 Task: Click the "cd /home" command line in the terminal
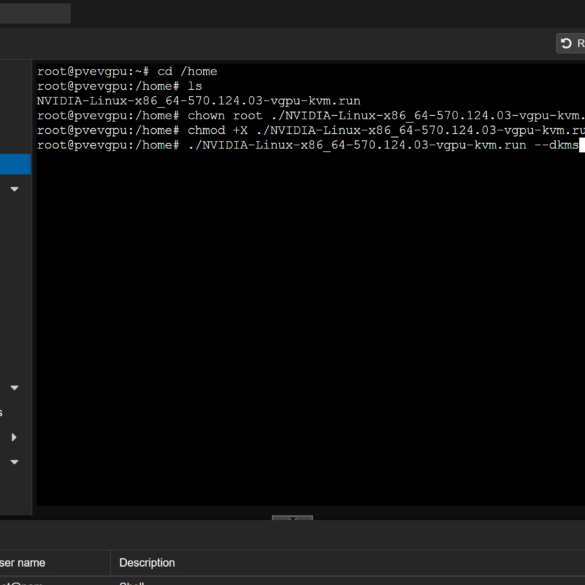coord(127,71)
